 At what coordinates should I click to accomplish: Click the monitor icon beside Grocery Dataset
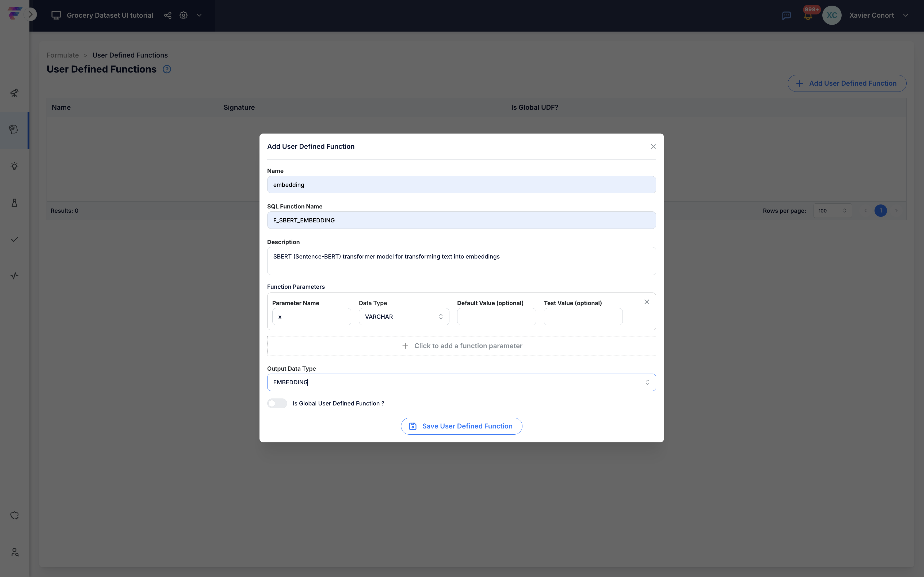[x=56, y=15]
